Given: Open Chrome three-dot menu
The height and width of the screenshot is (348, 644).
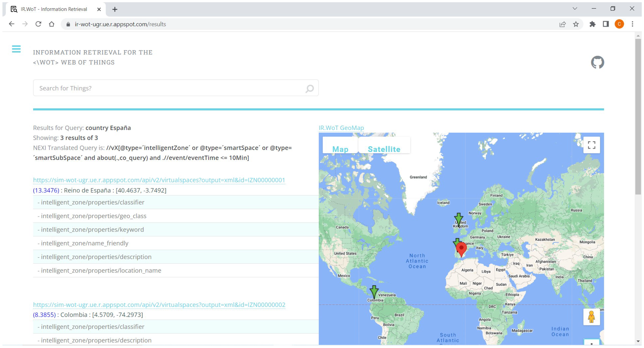Looking at the screenshot, I should 632,24.
